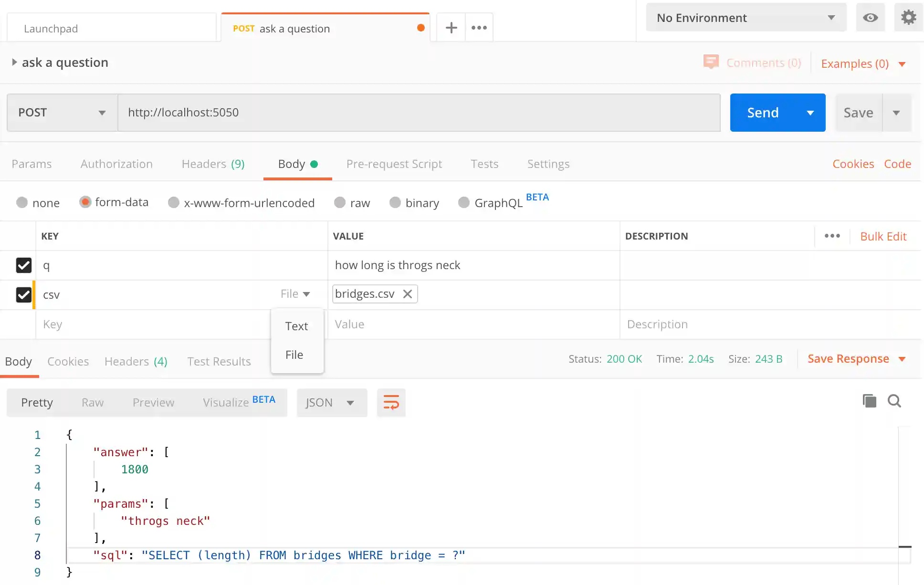Expand the No Environment dropdown
The height and width of the screenshot is (585, 924).
tap(745, 18)
